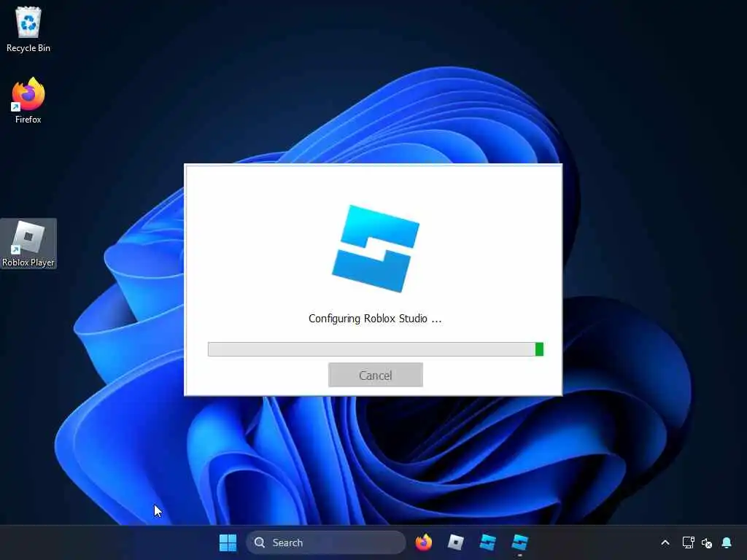Open first Roblox Studio taskbar icon
This screenshot has height=560, width=747.
[487, 542]
